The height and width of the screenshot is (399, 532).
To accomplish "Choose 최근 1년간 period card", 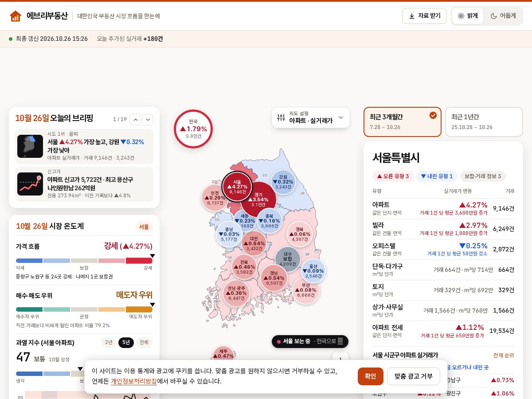I will coord(484,122).
